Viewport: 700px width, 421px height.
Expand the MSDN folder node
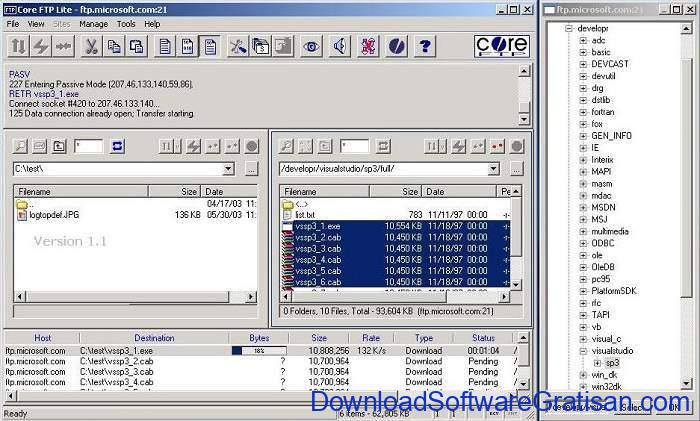(583, 208)
